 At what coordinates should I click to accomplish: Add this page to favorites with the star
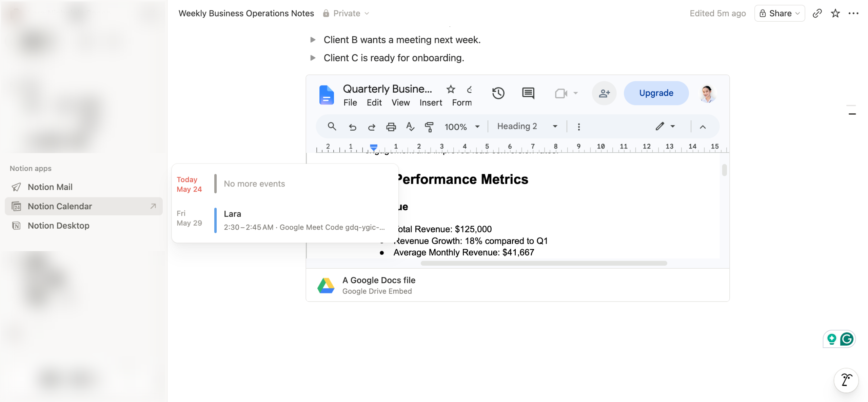point(835,13)
